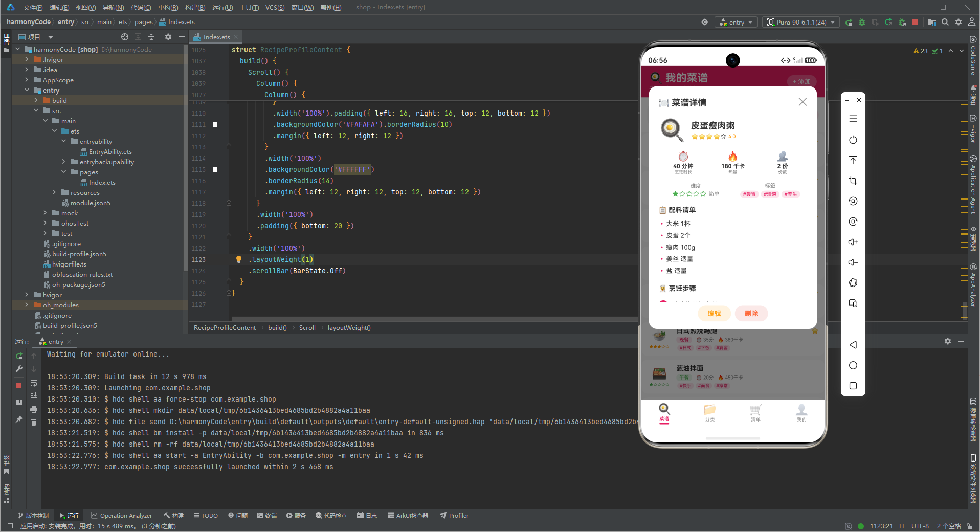Toggle scroll-to-end in the Run console

coord(34,396)
